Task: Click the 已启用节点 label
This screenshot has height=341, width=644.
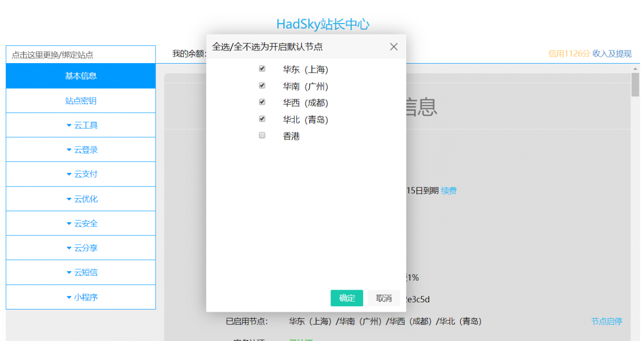Action: click(x=247, y=322)
